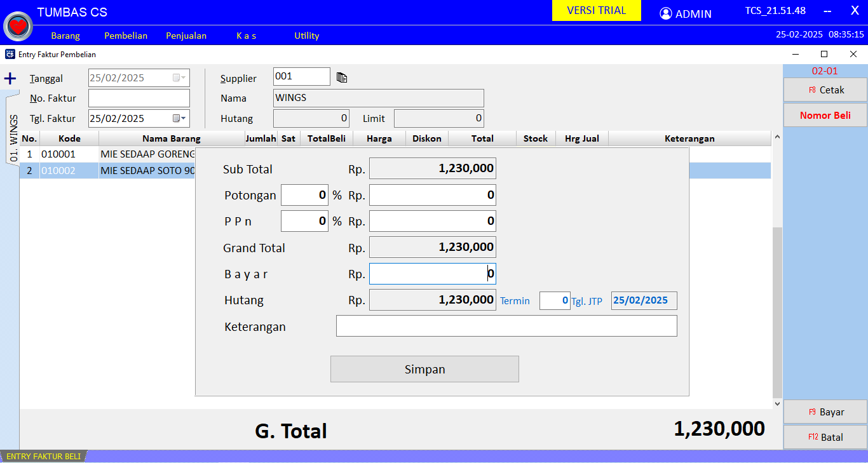Click the Entry Faktur Pembelian window icon
Screen dimensions: 868x463
[10, 54]
